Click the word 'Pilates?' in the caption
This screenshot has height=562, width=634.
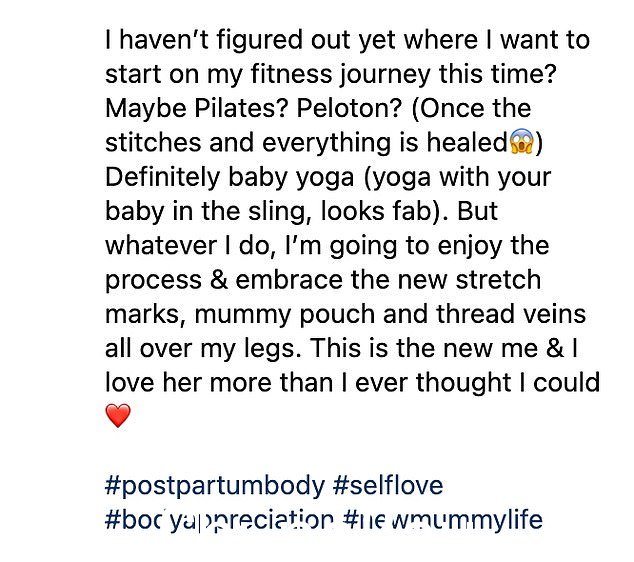pyautogui.click(x=241, y=108)
